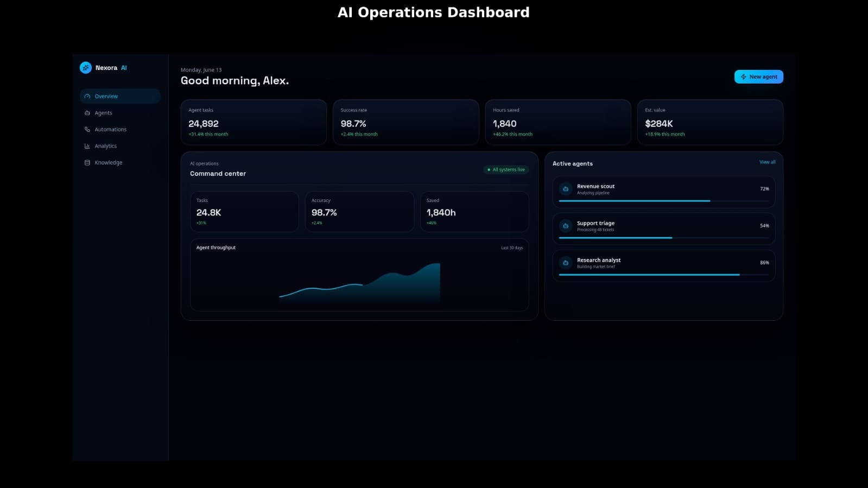This screenshot has width=868, height=488.
Task: Click the Saved 1,840h tile
Action: (474, 212)
